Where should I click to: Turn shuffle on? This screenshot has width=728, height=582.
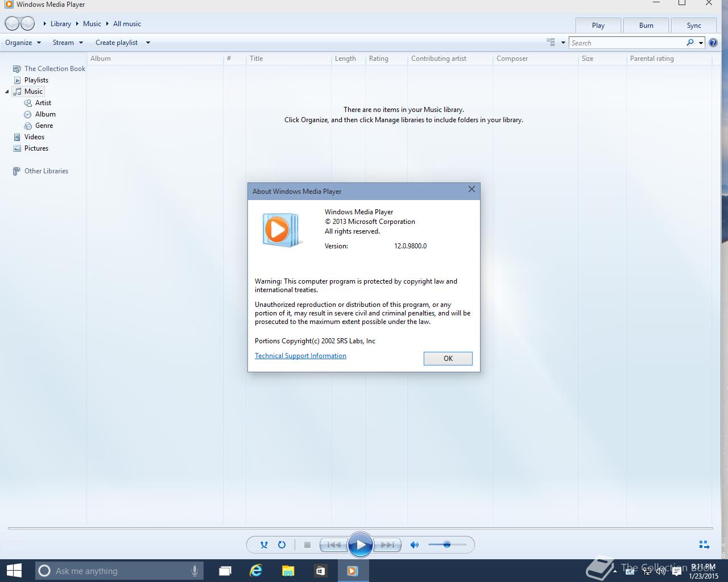pos(264,544)
